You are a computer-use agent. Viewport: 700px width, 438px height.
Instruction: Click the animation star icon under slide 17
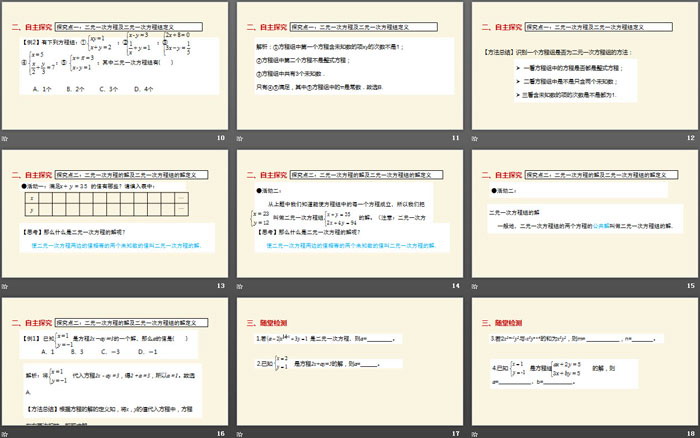click(x=240, y=434)
